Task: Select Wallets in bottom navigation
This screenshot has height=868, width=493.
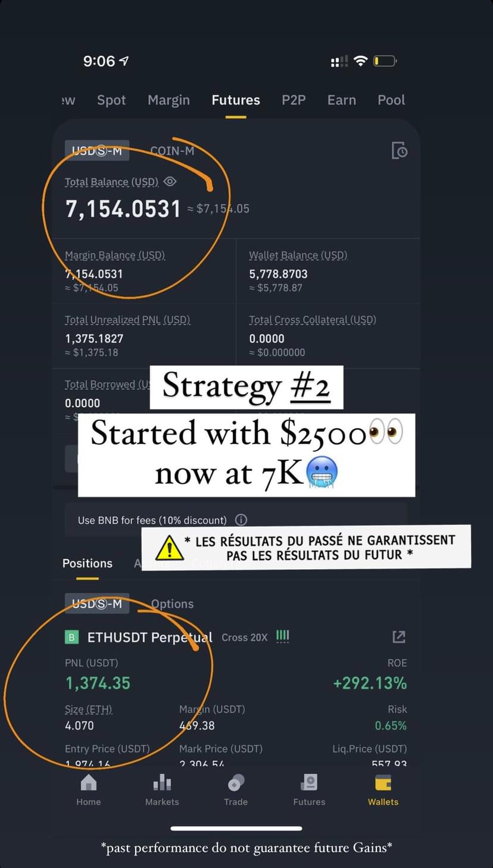Action: coord(383,790)
